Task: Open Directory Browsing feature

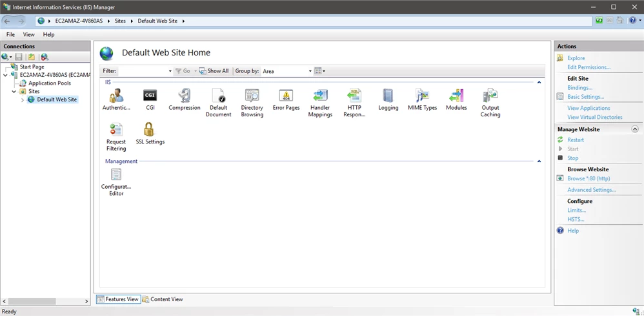Action: (x=252, y=103)
